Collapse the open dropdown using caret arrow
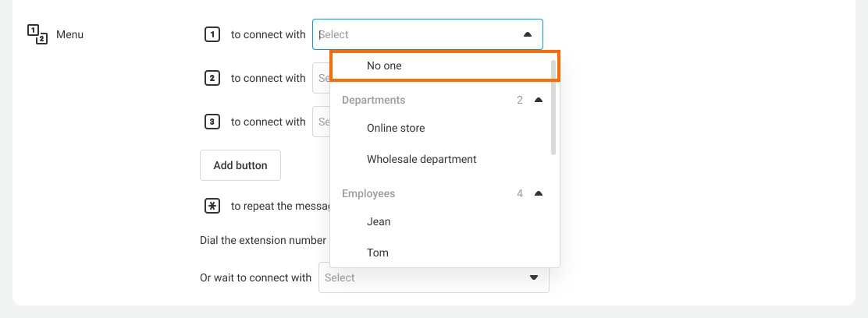868x318 pixels. pyautogui.click(x=528, y=34)
